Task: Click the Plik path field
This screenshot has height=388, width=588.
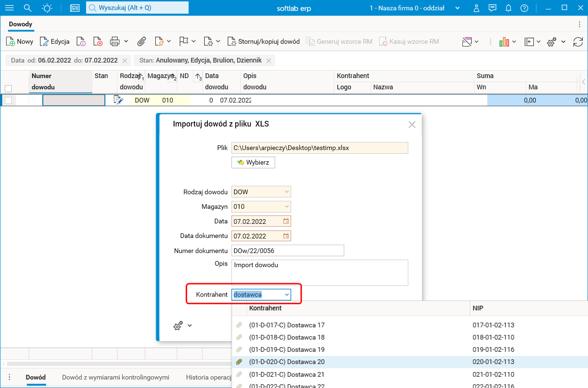Action: 320,148
